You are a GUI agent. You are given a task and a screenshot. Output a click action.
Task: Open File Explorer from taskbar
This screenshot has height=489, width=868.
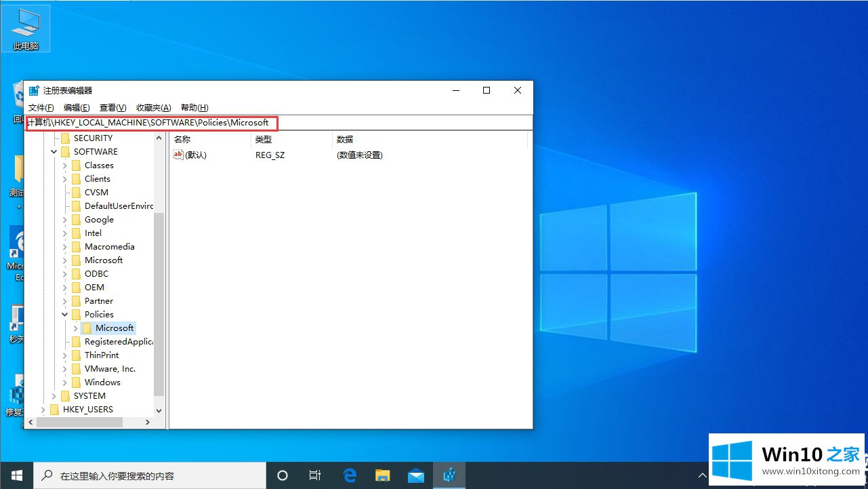click(383, 475)
